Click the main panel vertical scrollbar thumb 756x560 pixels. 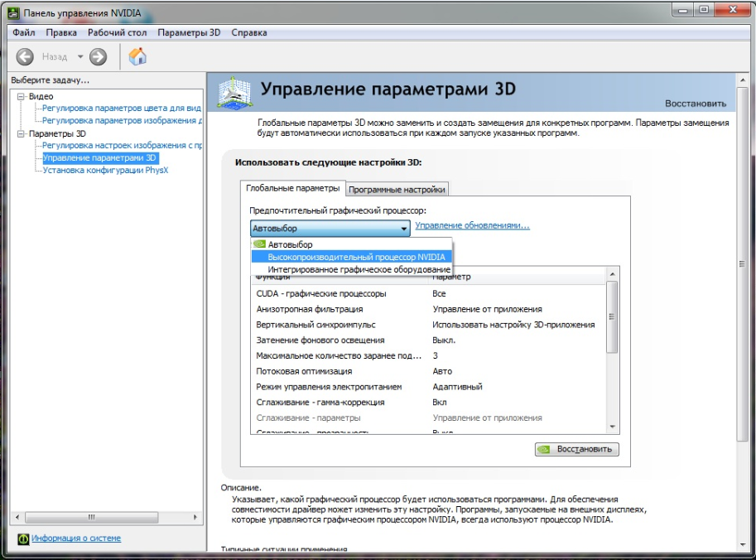pyautogui.click(x=743, y=263)
